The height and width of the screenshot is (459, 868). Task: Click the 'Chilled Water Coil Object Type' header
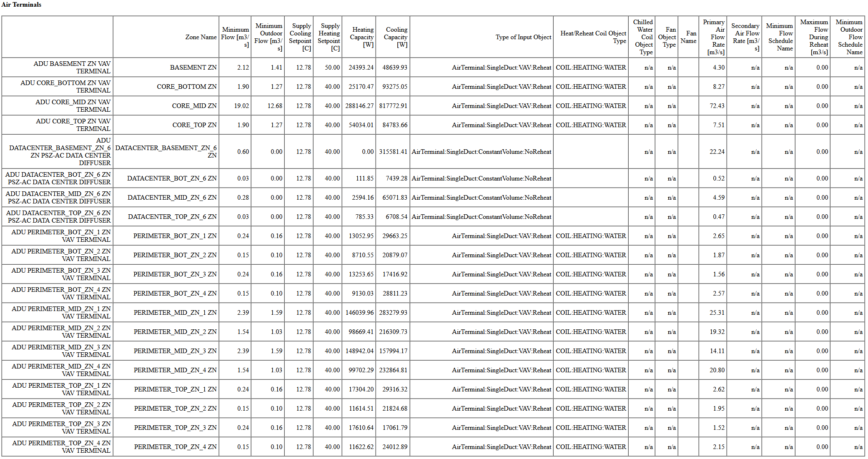[x=643, y=37]
